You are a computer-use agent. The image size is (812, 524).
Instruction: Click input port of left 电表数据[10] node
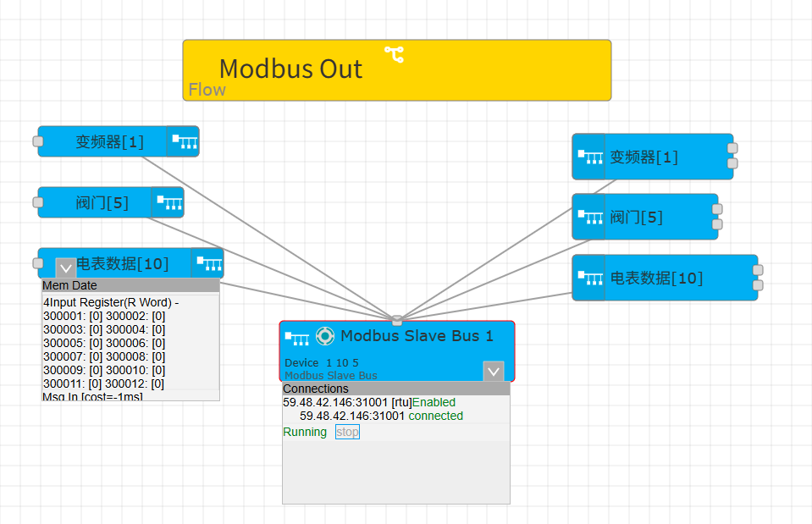[x=38, y=263]
